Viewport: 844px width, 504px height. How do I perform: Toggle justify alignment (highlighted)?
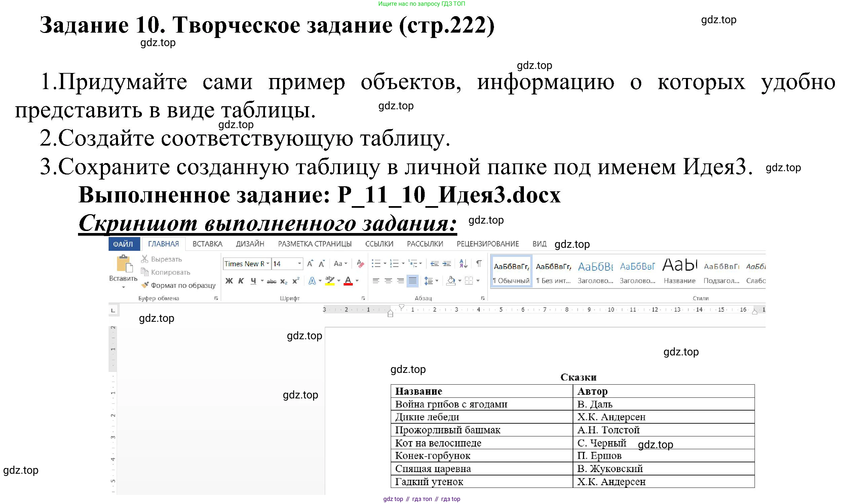click(413, 281)
